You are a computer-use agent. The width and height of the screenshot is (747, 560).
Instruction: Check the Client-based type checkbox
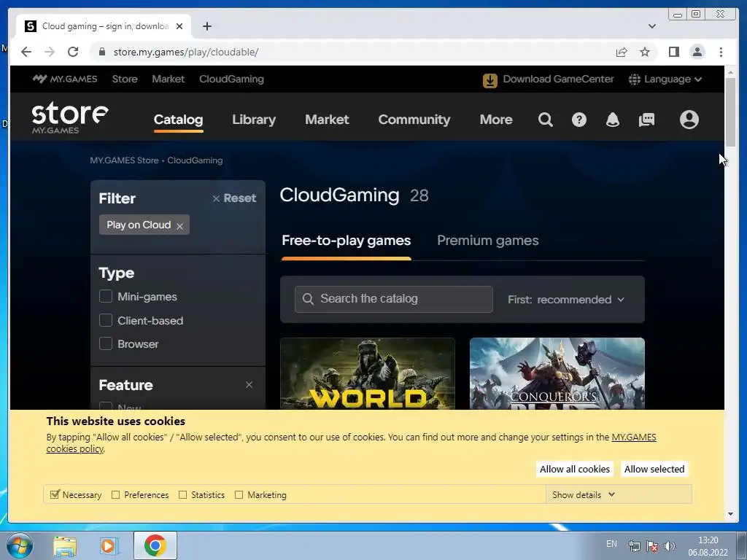(x=106, y=320)
